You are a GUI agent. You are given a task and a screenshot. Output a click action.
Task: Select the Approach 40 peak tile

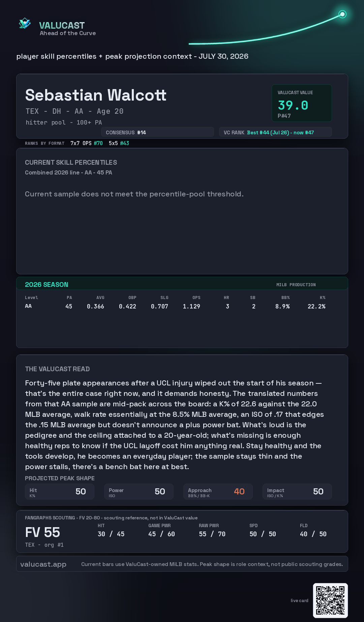pos(218,492)
